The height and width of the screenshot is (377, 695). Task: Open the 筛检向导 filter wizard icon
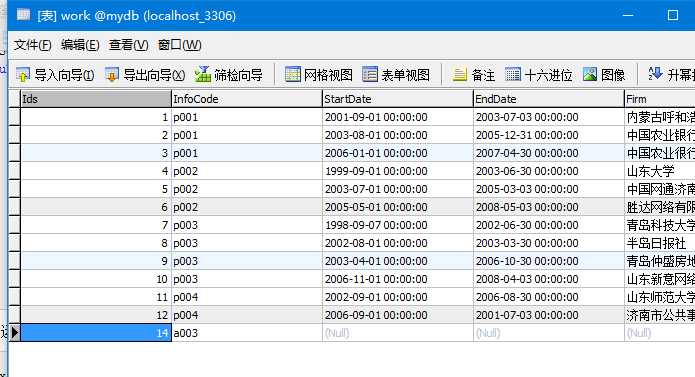pos(203,74)
